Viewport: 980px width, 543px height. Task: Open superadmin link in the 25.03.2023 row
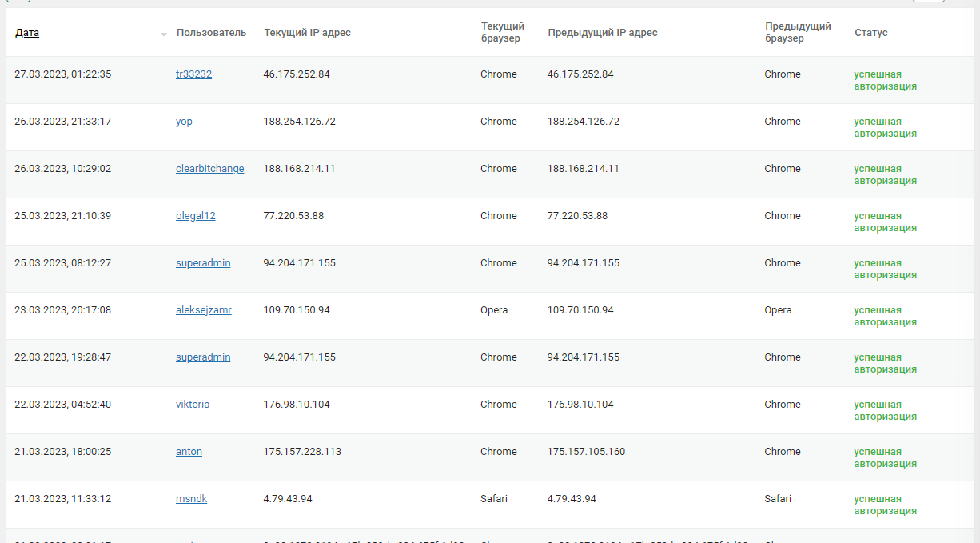(203, 263)
